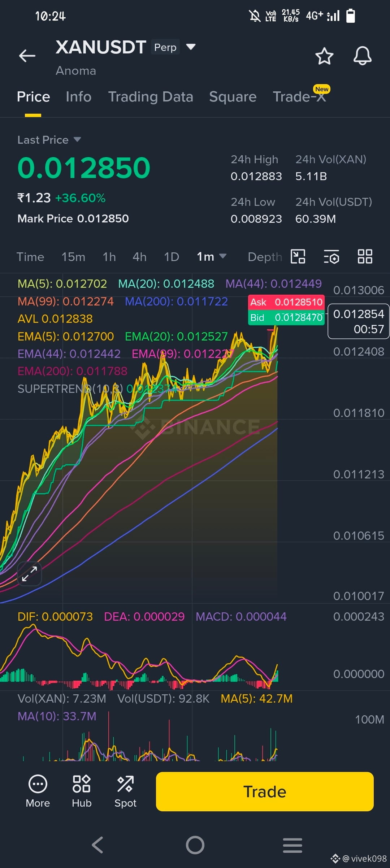Screen dimensions: 390x868
Task: Open the Trading Data tab
Action: 151,97
